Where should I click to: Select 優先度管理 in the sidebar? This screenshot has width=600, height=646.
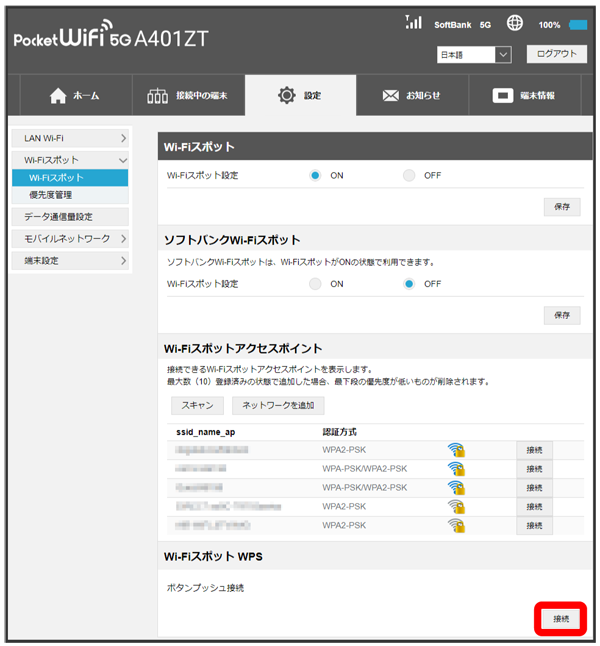click(x=50, y=195)
